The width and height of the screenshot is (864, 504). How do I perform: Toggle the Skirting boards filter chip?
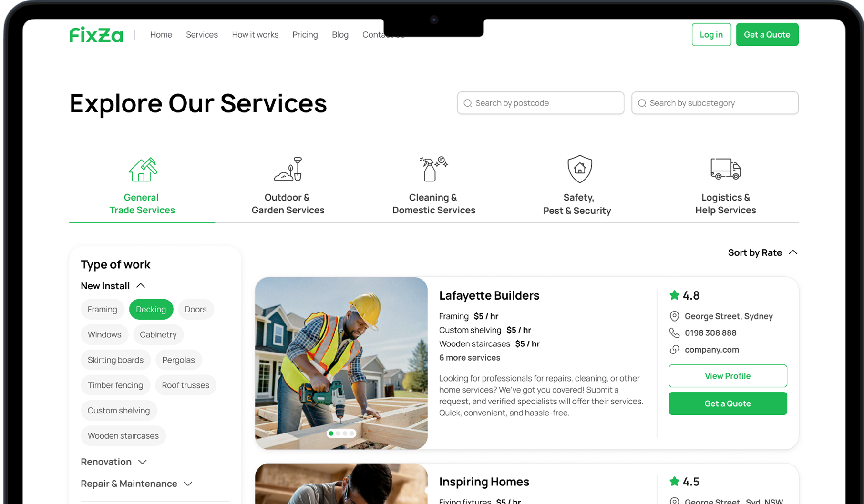pos(115,360)
